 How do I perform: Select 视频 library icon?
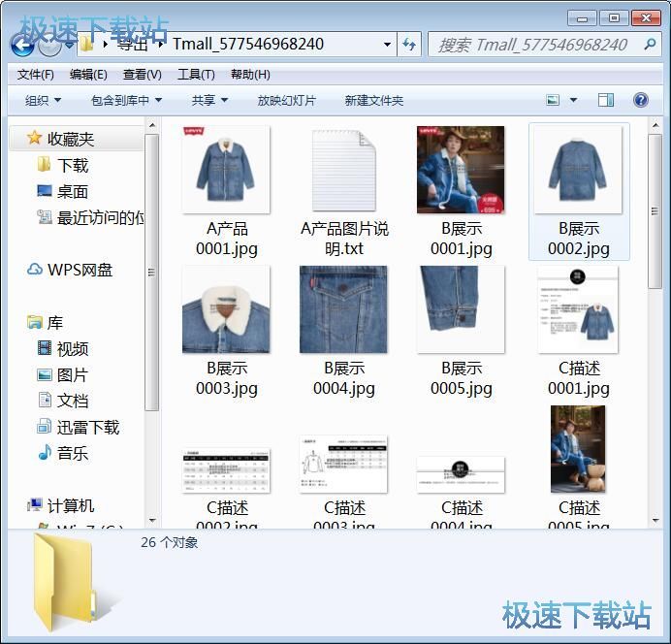[x=44, y=348]
